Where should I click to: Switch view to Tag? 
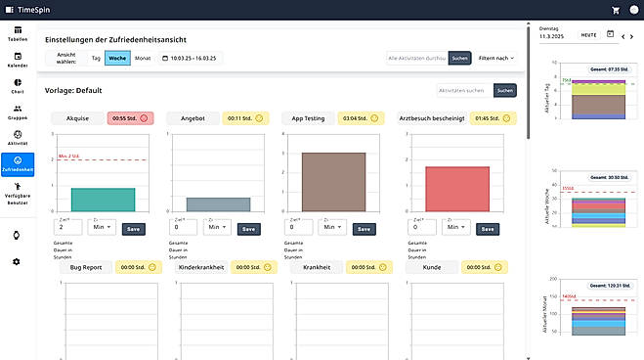click(x=96, y=59)
